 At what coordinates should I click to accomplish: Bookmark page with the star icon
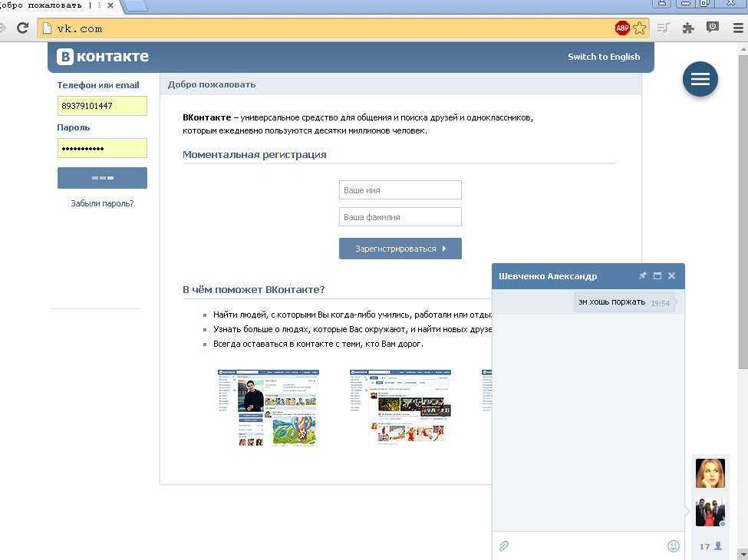click(x=640, y=28)
